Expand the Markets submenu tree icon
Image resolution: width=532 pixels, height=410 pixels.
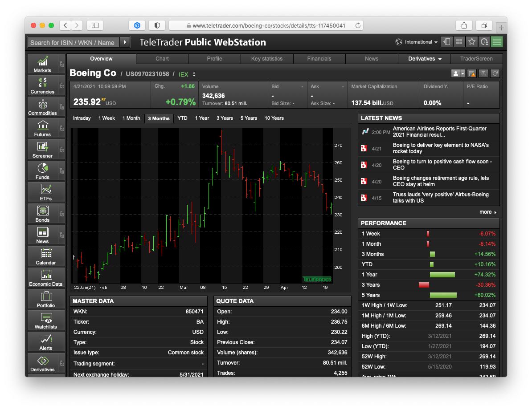point(61,64)
